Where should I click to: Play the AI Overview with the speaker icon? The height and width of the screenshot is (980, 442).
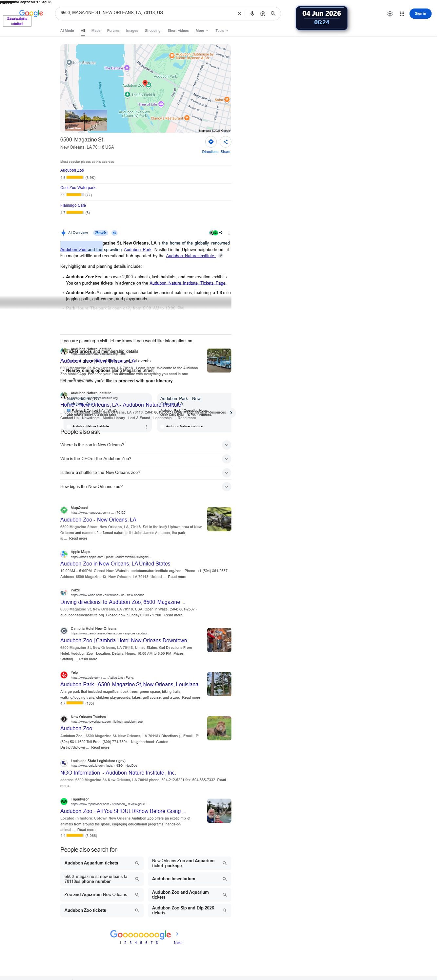115,236
